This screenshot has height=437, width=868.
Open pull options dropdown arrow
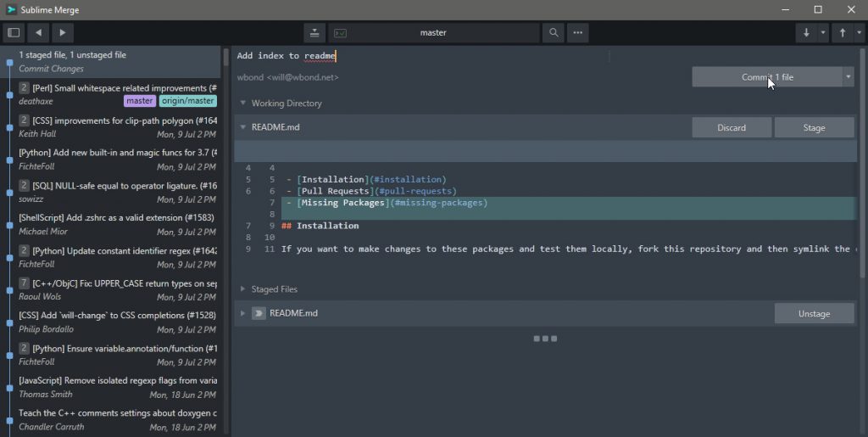point(822,33)
